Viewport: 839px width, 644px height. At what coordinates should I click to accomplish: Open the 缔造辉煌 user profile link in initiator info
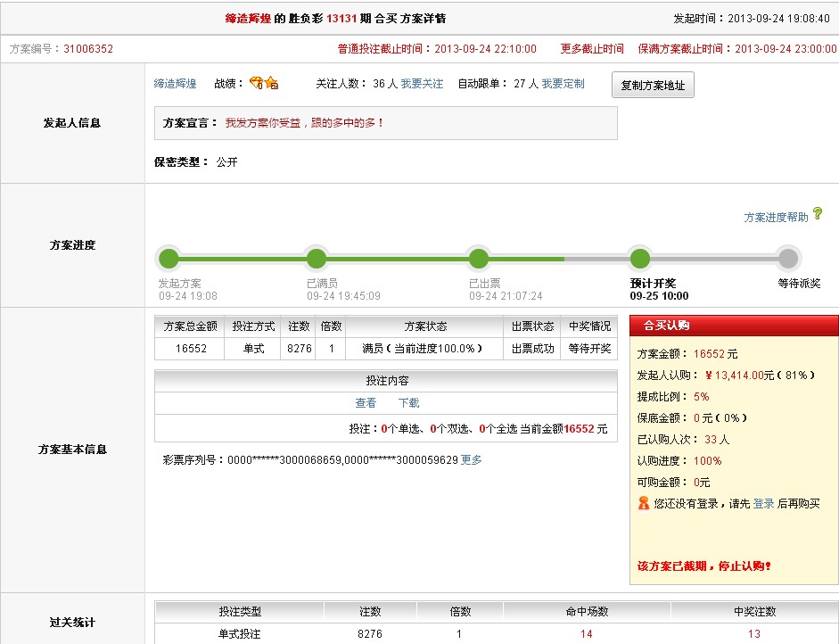click(175, 84)
